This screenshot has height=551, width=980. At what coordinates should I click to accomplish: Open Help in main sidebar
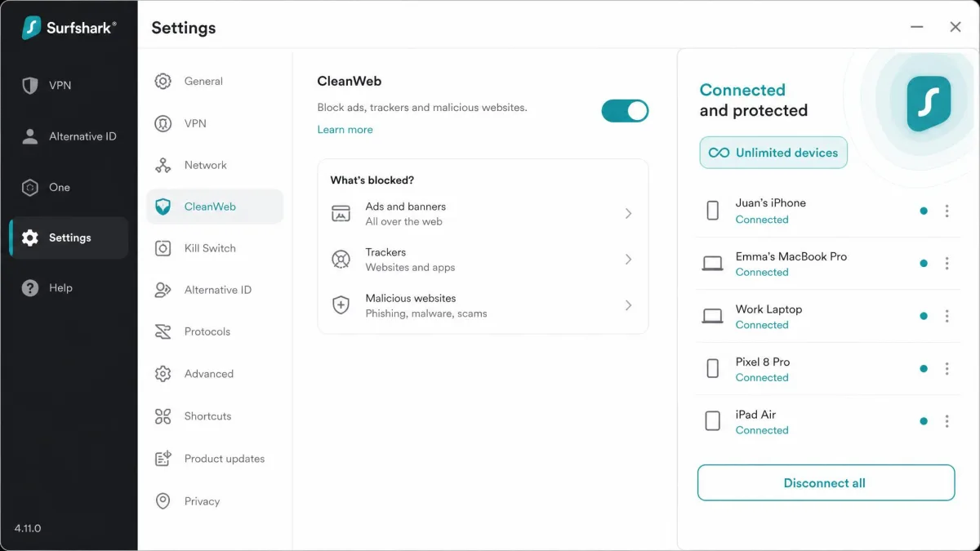tap(69, 288)
